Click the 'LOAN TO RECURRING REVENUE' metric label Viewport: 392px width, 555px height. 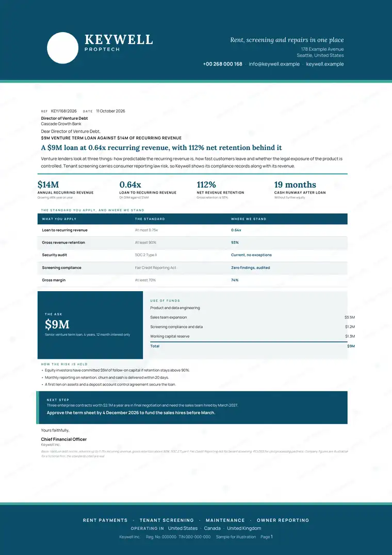148,193
